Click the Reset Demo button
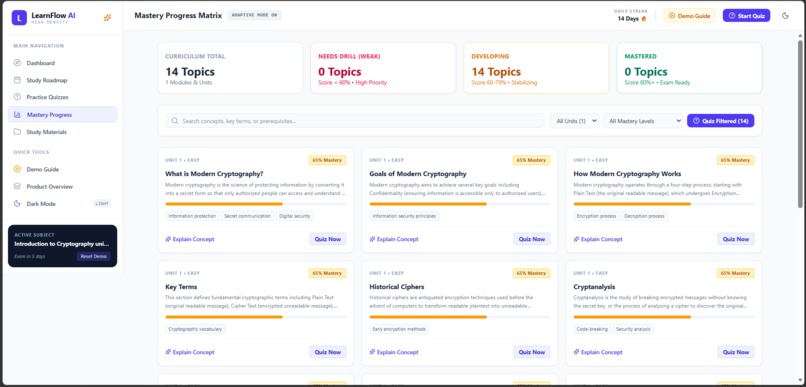Image resolution: width=806 pixels, height=387 pixels. point(94,256)
